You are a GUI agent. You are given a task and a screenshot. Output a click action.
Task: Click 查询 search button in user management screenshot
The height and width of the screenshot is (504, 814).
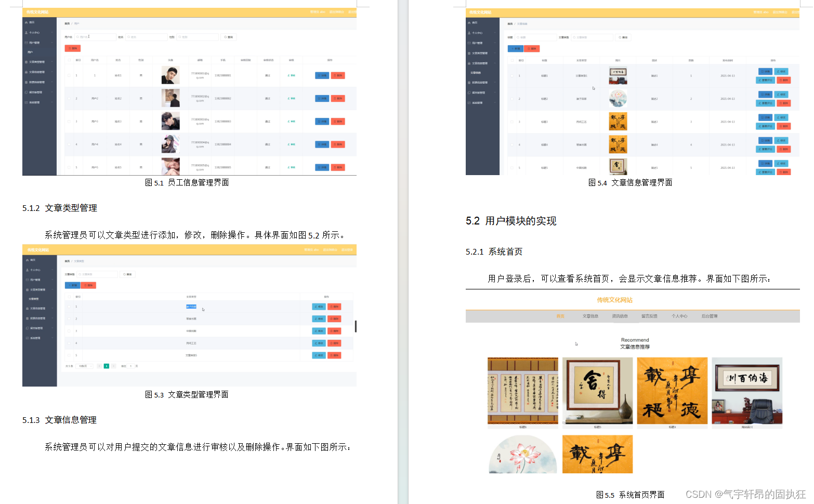[x=229, y=37]
